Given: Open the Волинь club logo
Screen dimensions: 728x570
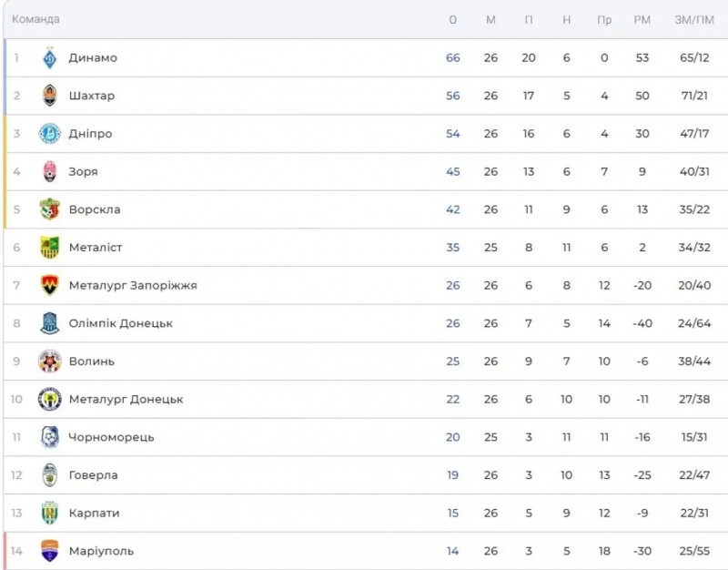Looking at the screenshot, I should point(50,361).
